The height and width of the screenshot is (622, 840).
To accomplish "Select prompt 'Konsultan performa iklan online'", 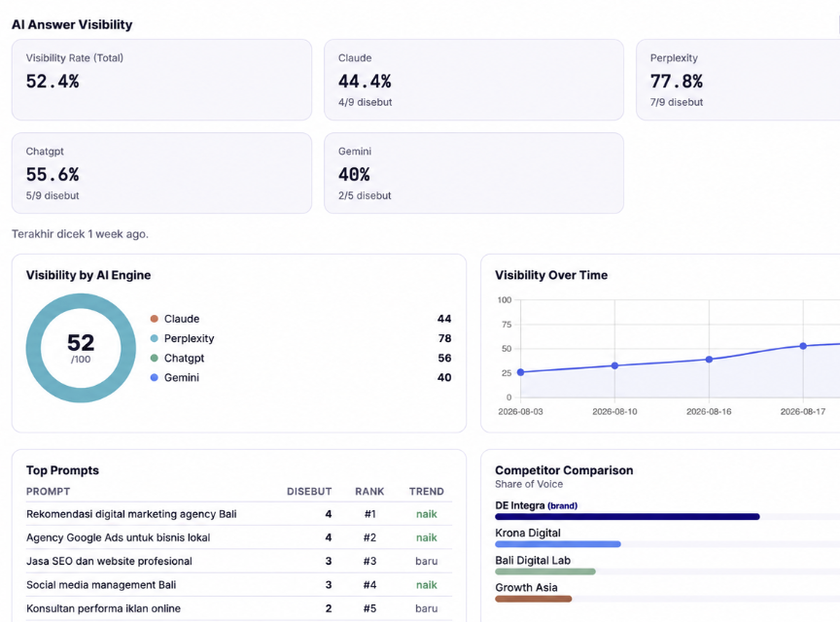I will (x=103, y=608).
